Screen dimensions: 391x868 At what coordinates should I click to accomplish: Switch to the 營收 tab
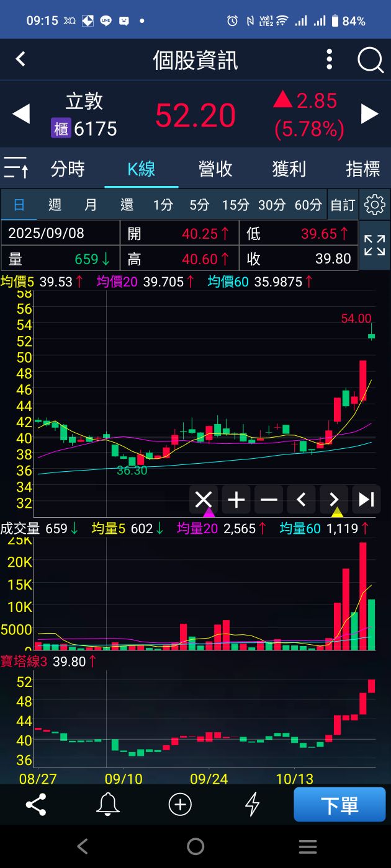coord(215,169)
